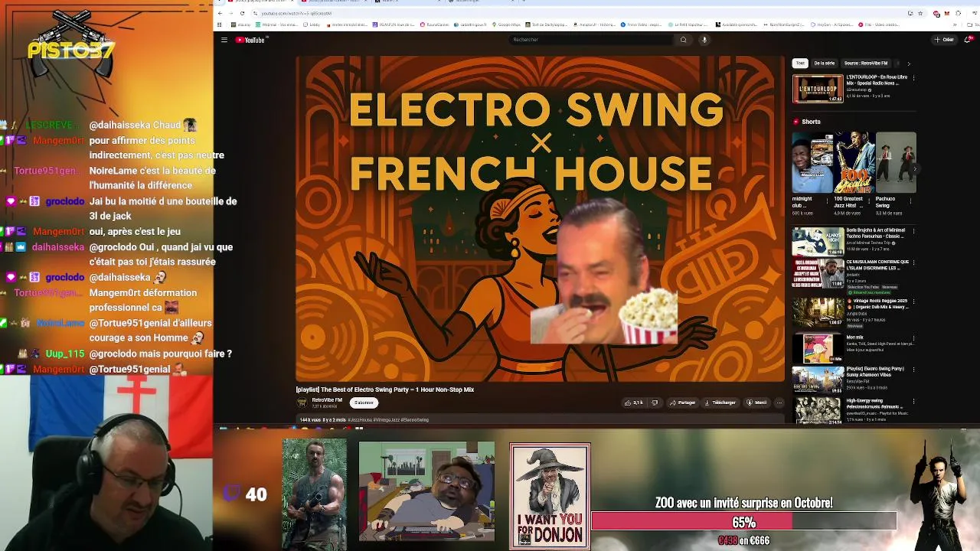Open Boris Brejcha minimal techno video
The height and width of the screenshot is (551, 980).
818,241
